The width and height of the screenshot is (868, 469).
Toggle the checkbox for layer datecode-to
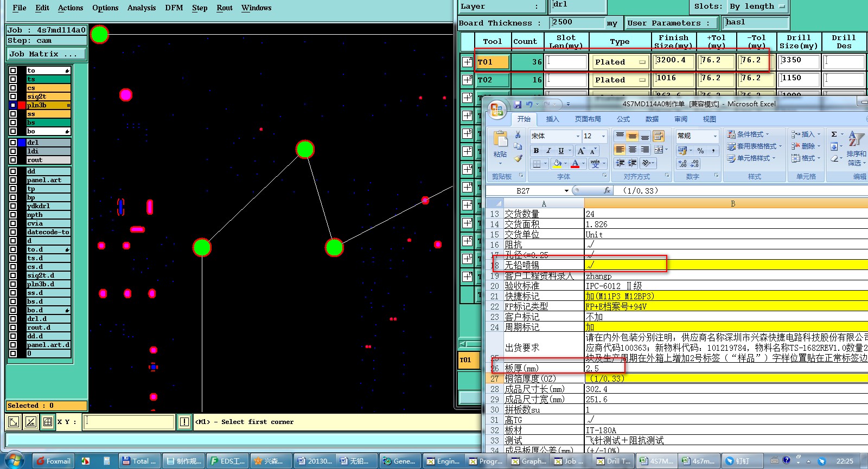[13, 232]
